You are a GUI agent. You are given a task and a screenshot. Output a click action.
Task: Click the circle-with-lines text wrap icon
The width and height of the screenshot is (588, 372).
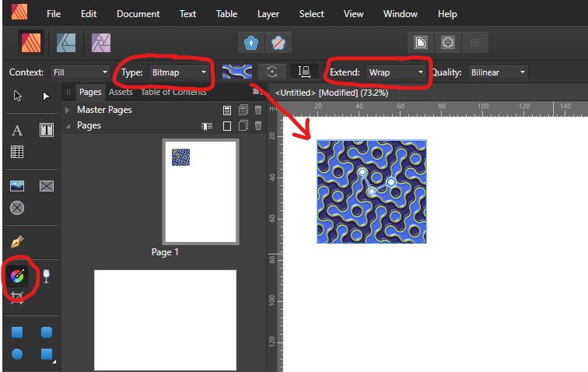[448, 43]
